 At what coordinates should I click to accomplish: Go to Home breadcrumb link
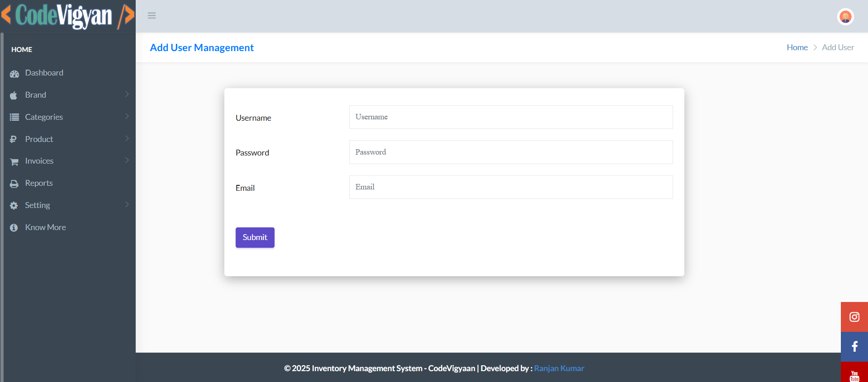click(797, 47)
